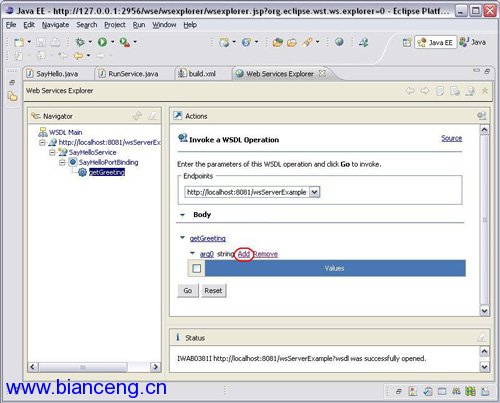The height and width of the screenshot is (403, 500).
Task: Click the Search pencil icon in toolbar
Action: point(307,42)
